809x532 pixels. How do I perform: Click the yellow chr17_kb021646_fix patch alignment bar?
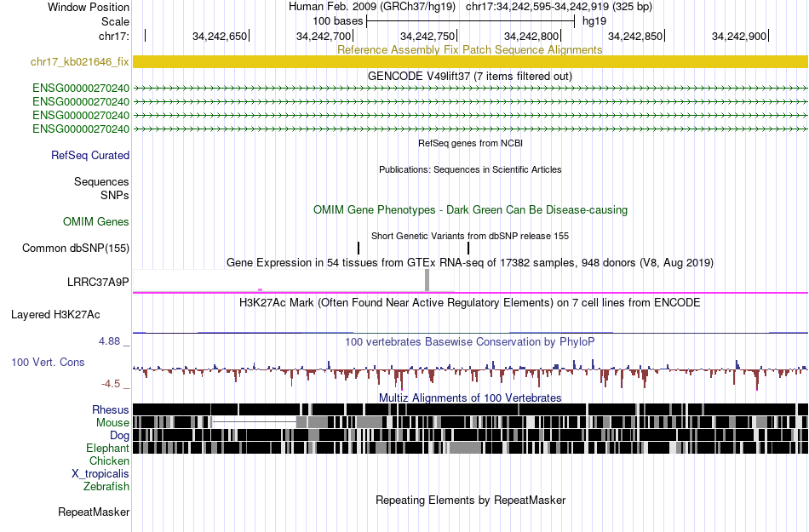click(470, 62)
